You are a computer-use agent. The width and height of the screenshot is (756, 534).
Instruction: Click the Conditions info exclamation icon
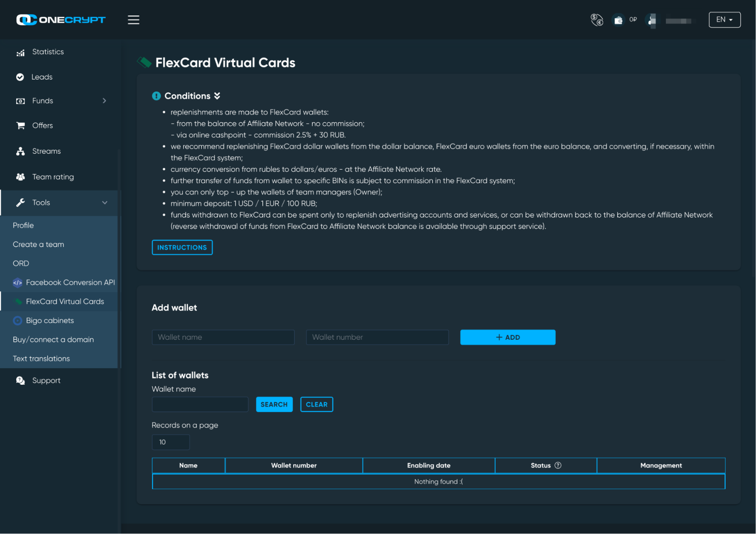156,96
